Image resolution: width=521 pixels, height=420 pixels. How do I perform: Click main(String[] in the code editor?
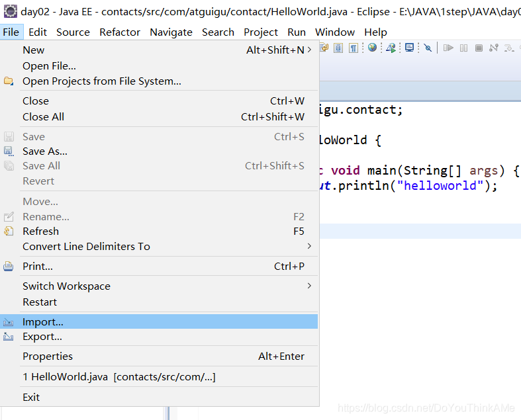click(x=414, y=171)
